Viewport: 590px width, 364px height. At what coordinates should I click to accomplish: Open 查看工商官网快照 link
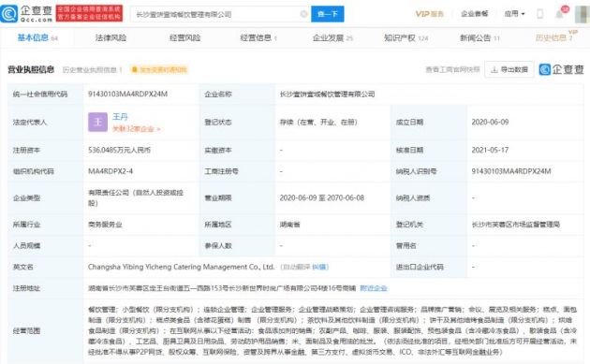pyautogui.click(x=452, y=69)
